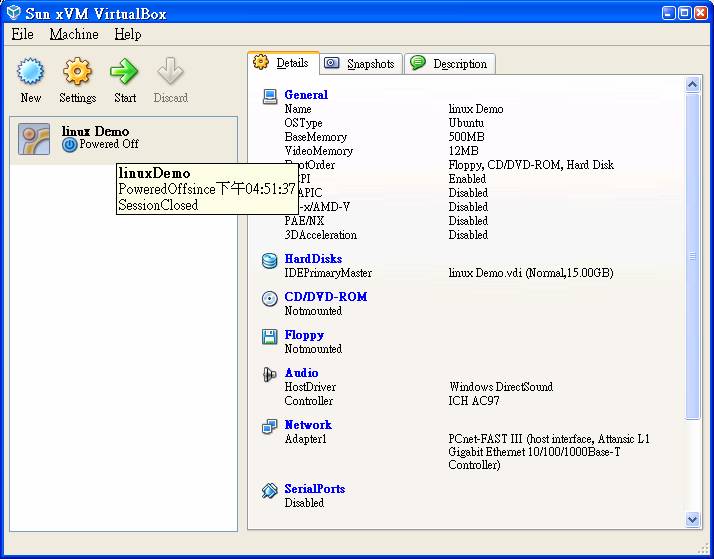This screenshot has height=559, width=714.
Task: Switch to the Snapshots tab
Action: click(362, 63)
